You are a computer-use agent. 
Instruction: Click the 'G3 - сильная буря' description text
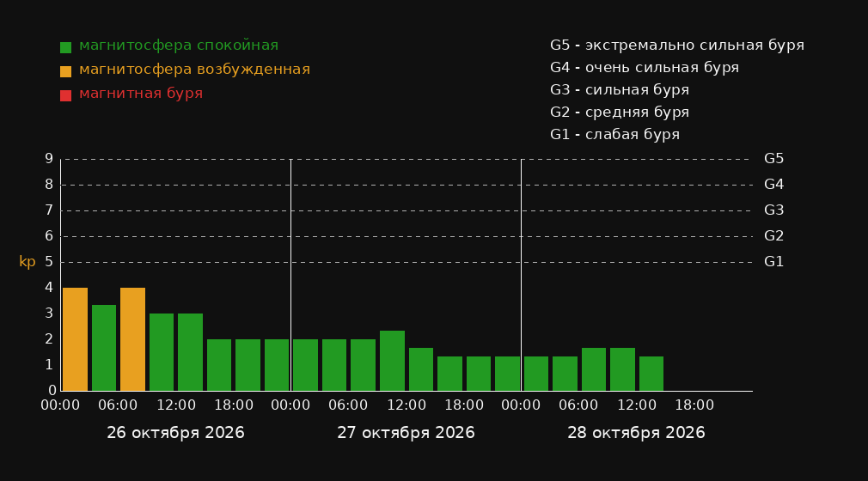620,89
